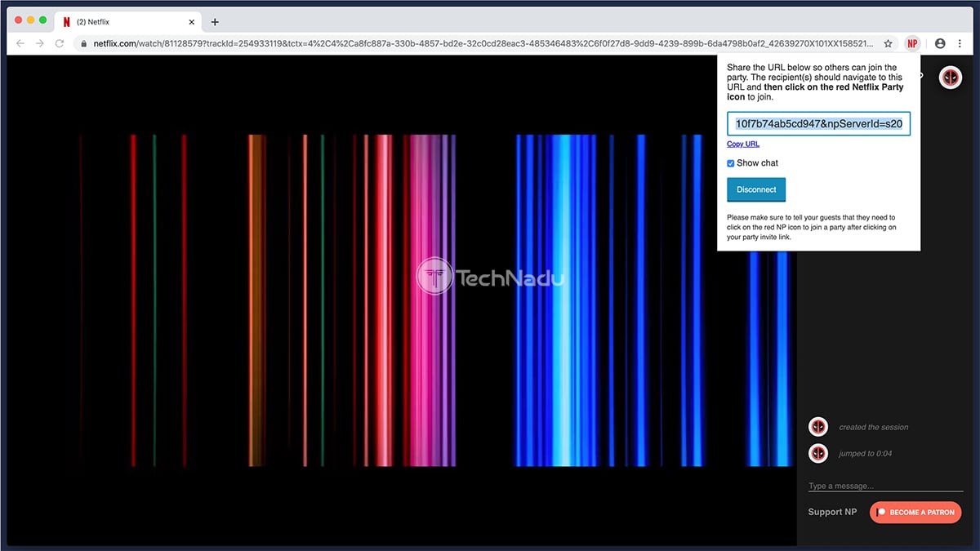
Task: Click the Become a Patron button
Action: [915, 512]
